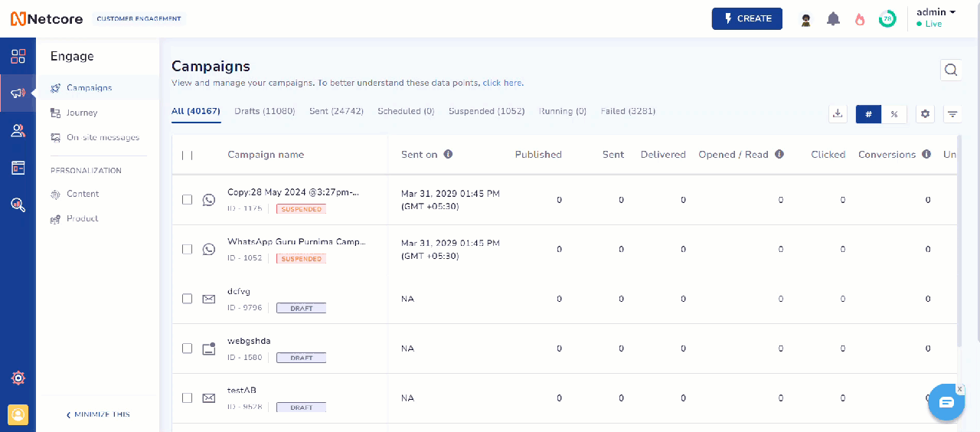Close the chat bubble with x

coord(960,389)
